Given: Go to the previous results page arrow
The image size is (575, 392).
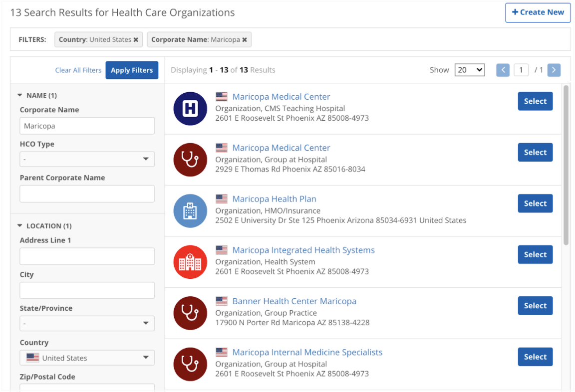Looking at the screenshot, I should [503, 70].
